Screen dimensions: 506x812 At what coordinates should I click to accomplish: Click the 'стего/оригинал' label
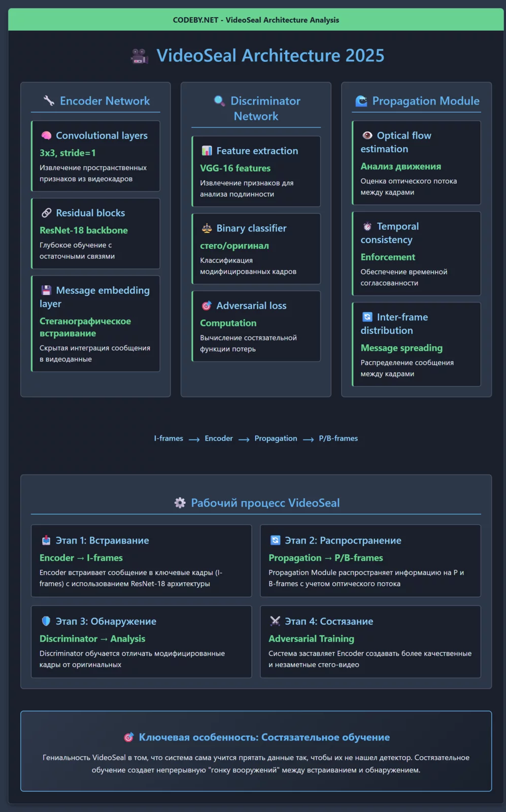coord(234,246)
